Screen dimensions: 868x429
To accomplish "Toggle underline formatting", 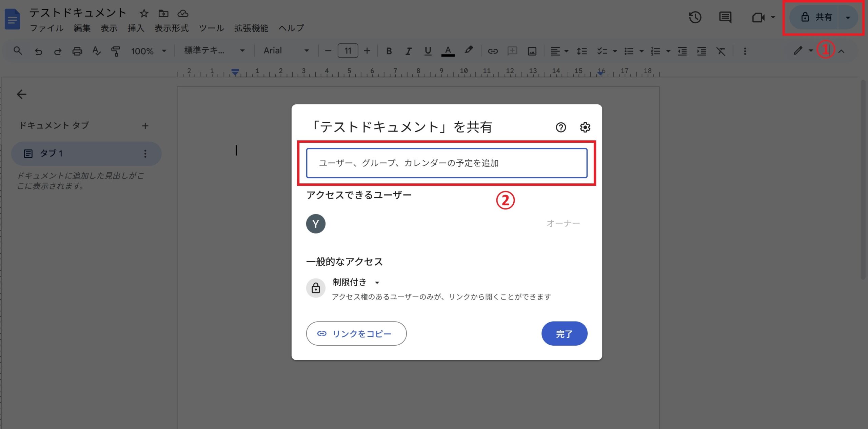I will (428, 51).
